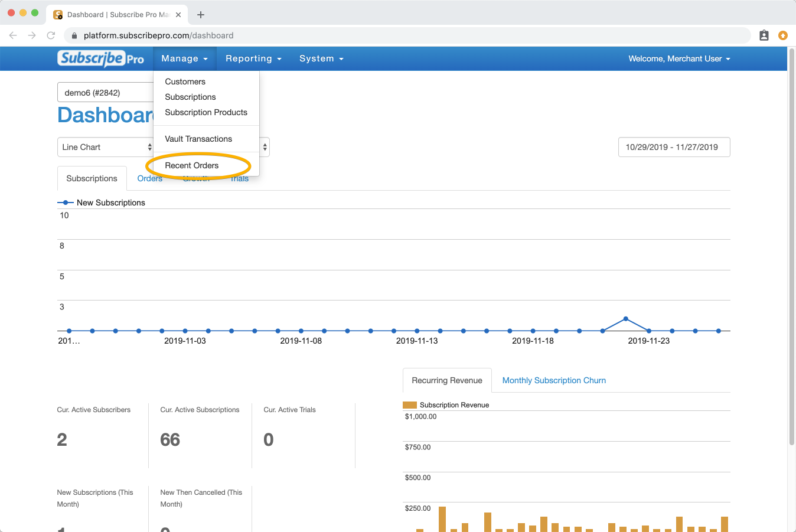Click the Subscribe Pro logo
Viewport: 796px width, 532px height.
(100, 58)
